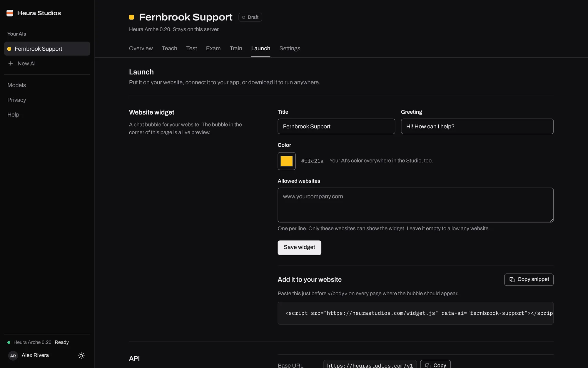Image resolution: width=588 pixels, height=368 pixels.
Task: Open the widget color picker swatch
Action: (286, 161)
